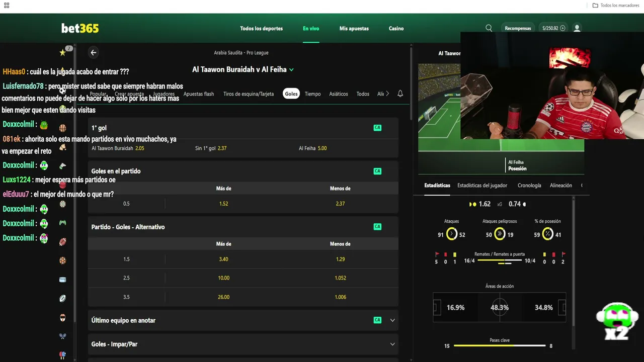Collapse the Goles en el partido header
Screen dimensions: 644x362
(243, 171)
